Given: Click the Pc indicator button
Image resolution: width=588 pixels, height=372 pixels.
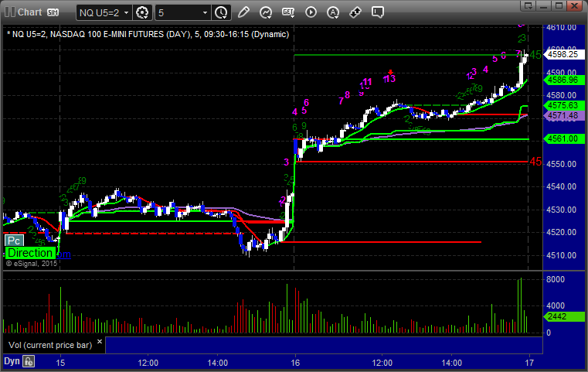Looking at the screenshot, I should (x=14, y=241).
